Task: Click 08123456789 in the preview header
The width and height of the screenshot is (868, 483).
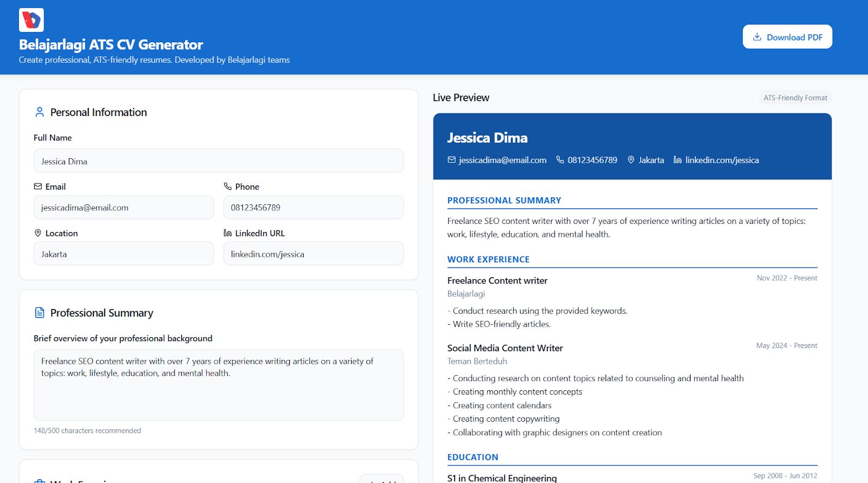Action: (x=592, y=160)
